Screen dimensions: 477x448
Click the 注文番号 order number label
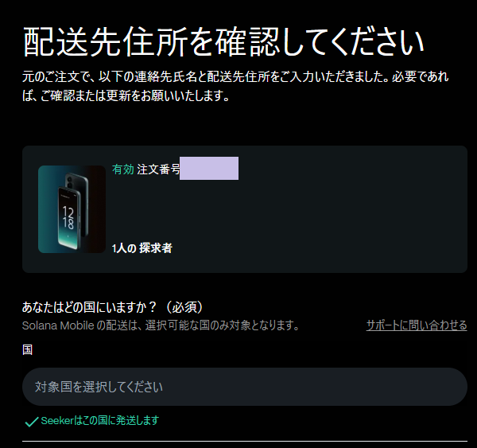pyautogui.click(x=158, y=169)
